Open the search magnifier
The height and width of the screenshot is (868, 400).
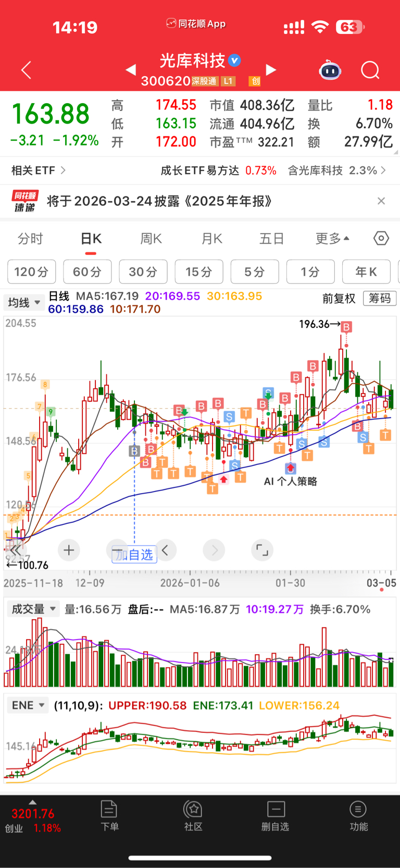370,70
